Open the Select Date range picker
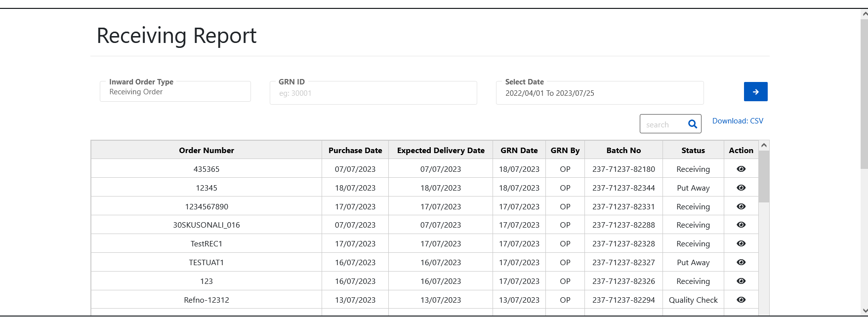This screenshot has width=868, height=317. 599,93
